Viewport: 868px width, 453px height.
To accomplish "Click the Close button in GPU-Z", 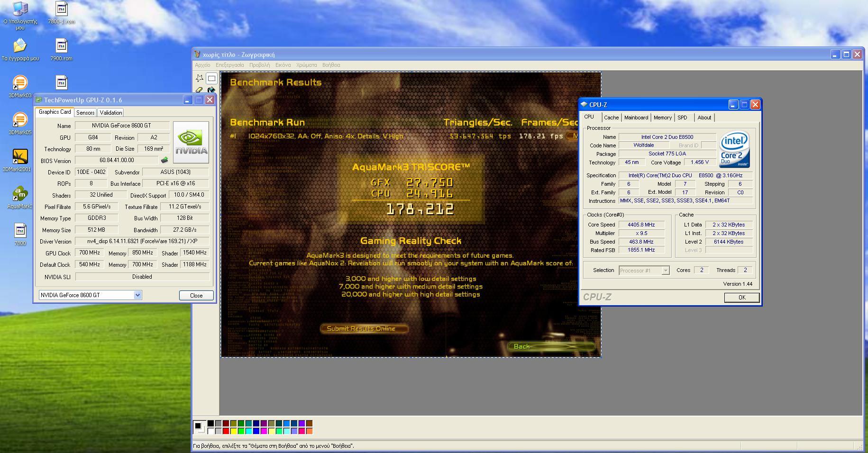I will click(196, 295).
